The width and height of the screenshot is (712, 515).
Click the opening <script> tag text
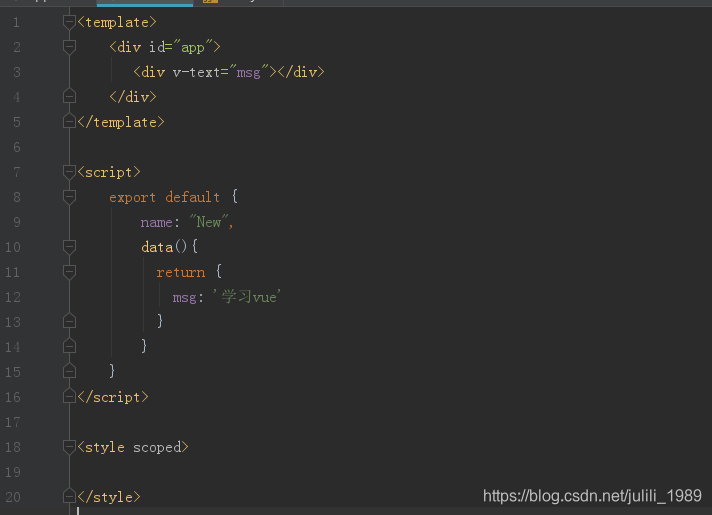(109, 173)
